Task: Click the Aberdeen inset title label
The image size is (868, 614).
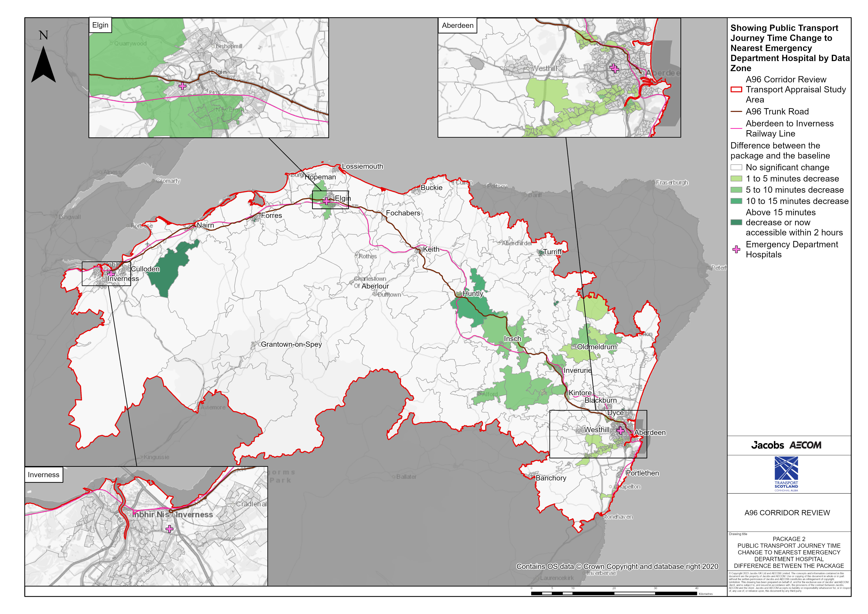Action: 457,26
